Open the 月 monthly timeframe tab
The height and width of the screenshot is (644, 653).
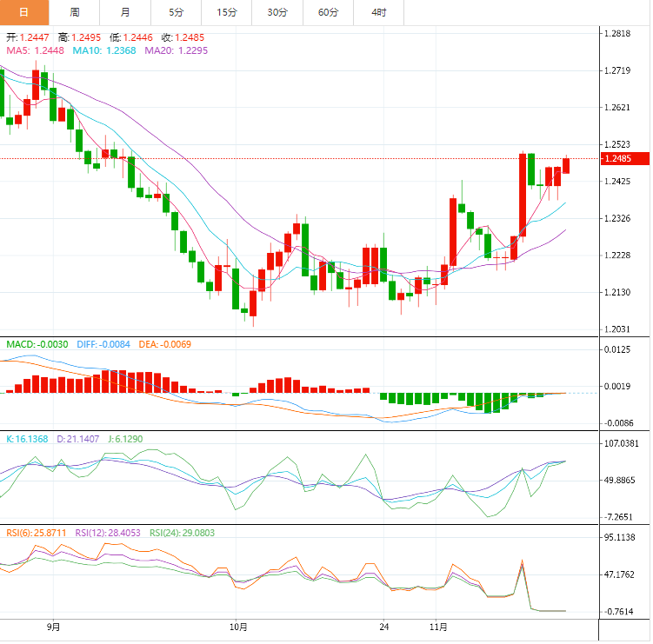125,12
